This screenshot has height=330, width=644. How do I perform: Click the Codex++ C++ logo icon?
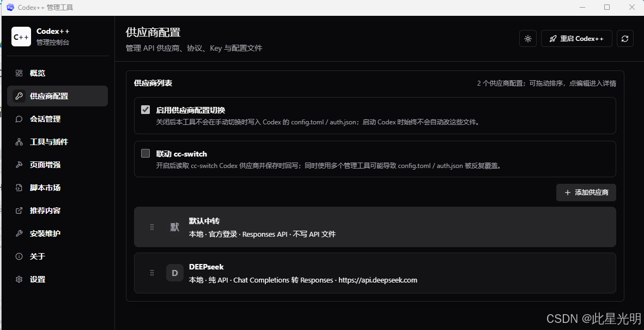21,37
